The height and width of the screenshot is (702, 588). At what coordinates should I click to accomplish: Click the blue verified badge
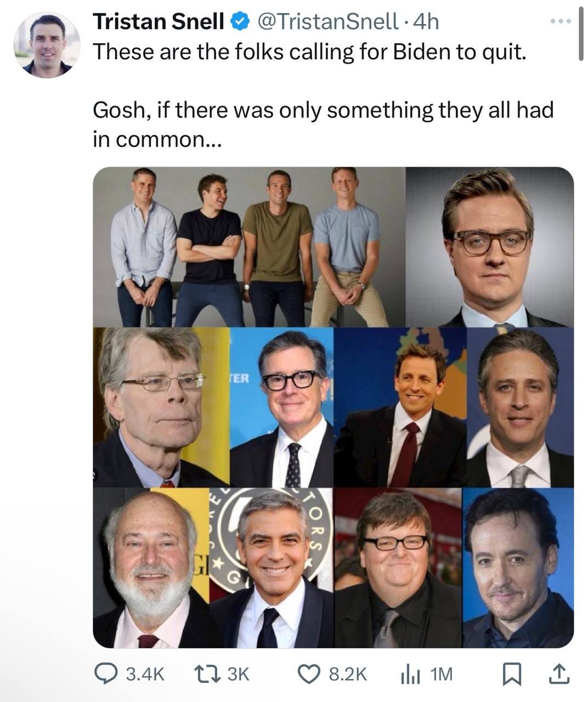point(239,22)
